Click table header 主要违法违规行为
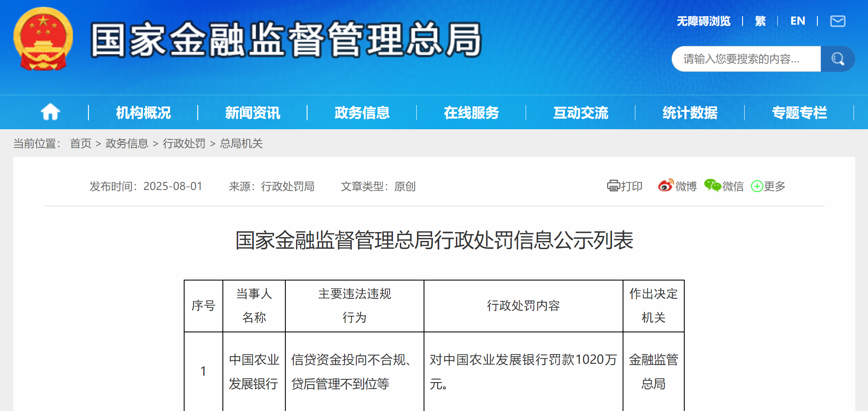868x411 pixels. click(x=354, y=306)
